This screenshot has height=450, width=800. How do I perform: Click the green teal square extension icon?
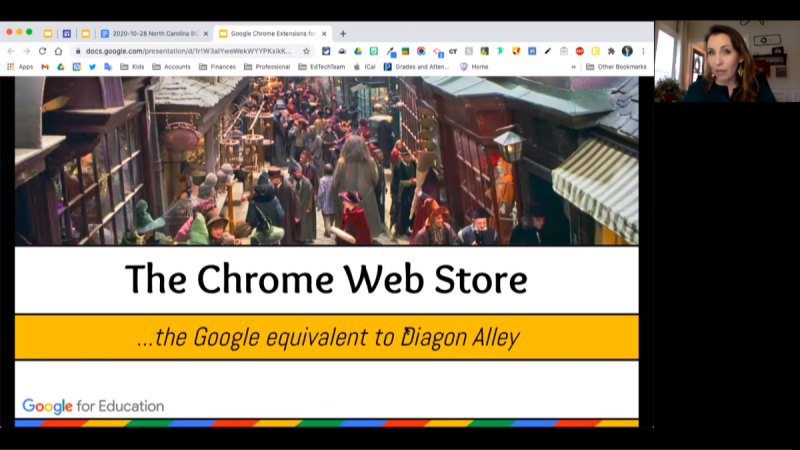pos(374,51)
